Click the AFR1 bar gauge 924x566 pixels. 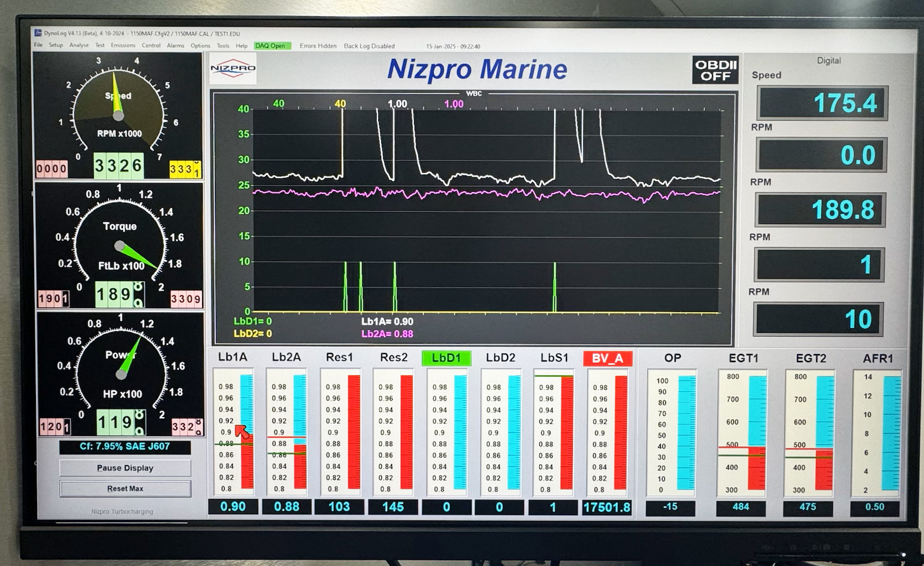point(877,433)
